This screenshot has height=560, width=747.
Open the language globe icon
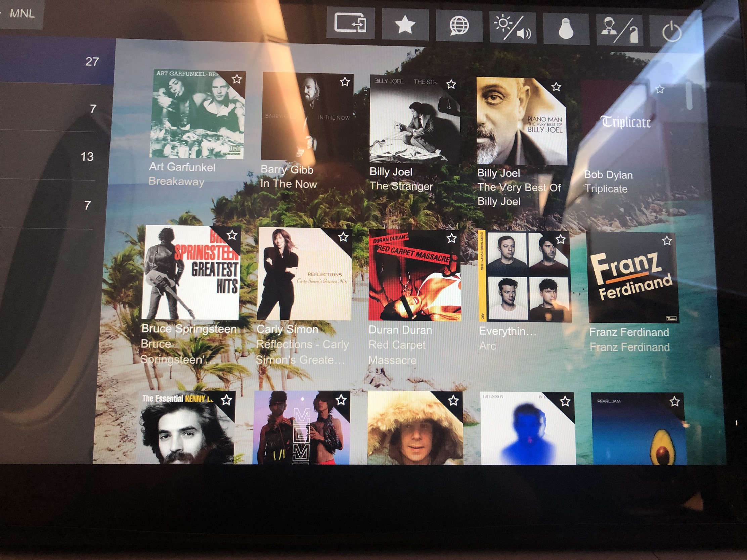coord(459,26)
